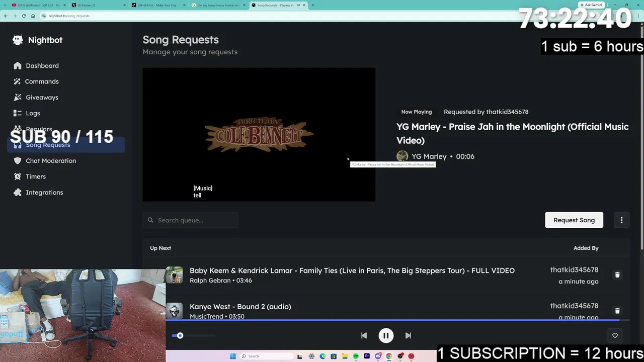Delete Baby Keem Family Ties from queue
644x362 pixels.
point(617,275)
